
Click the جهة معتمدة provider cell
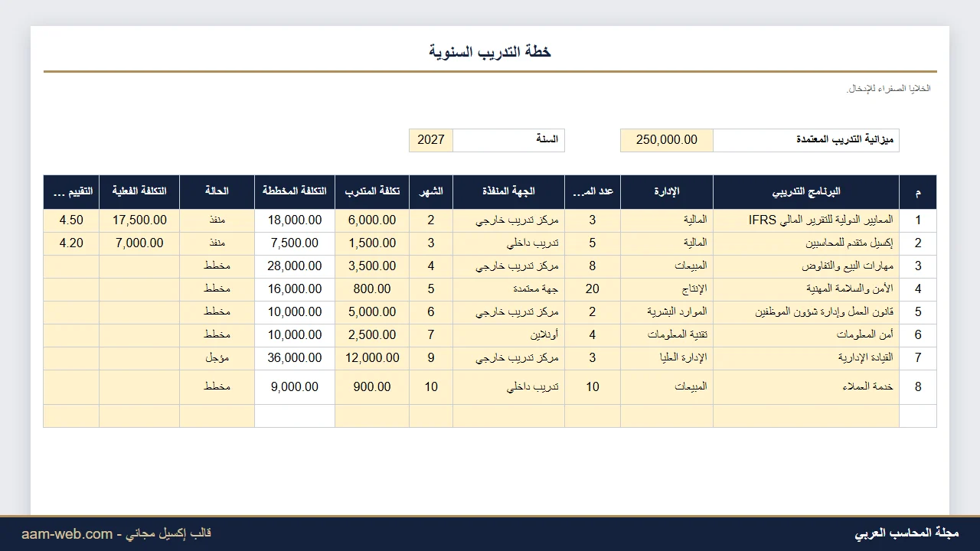[508, 289]
